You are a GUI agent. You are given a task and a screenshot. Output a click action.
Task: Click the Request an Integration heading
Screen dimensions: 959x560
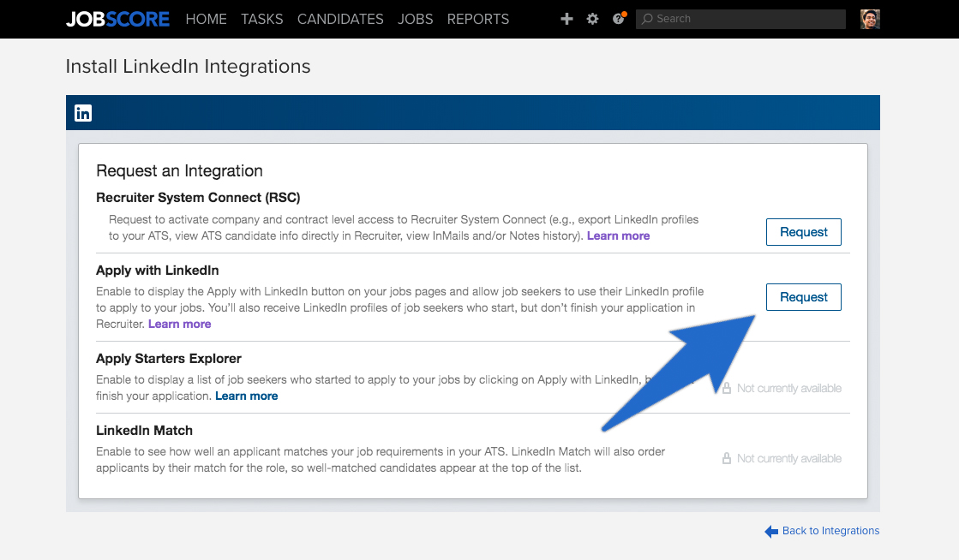[179, 170]
